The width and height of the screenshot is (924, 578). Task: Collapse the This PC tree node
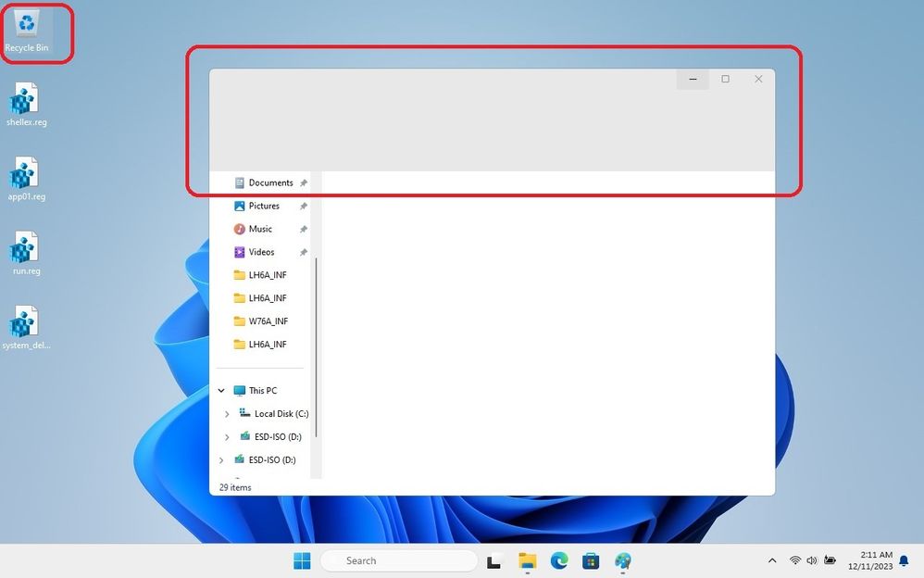coord(221,391)
